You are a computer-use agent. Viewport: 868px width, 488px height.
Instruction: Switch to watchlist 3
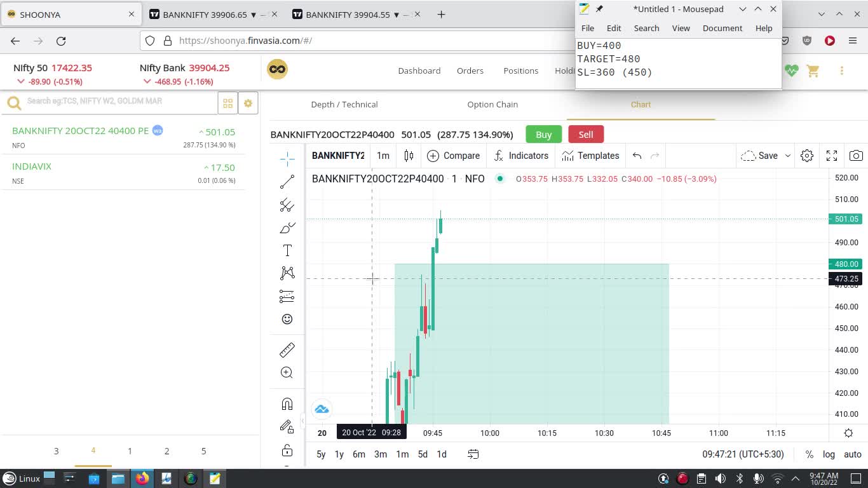pos(56,451)
